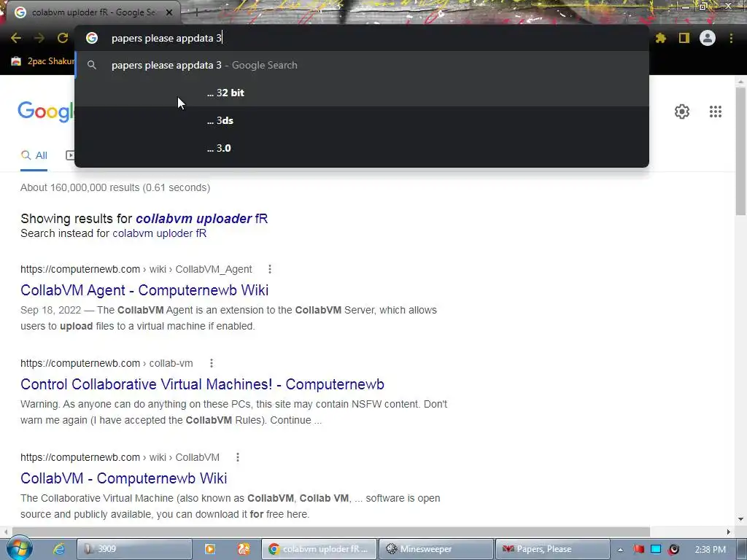Screen dimensions: 747x560
Task: Switch to the 3909 taskbar window
Action: point(134,549)
